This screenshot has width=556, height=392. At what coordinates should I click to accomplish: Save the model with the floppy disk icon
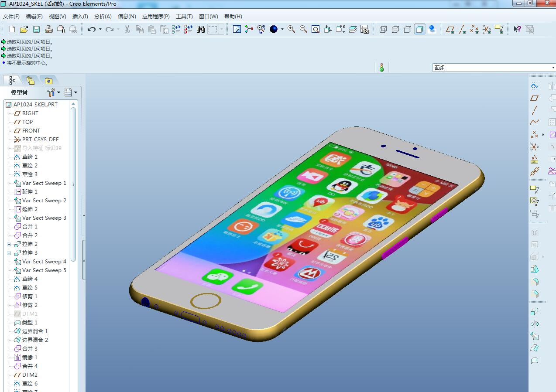coord(36,29)
